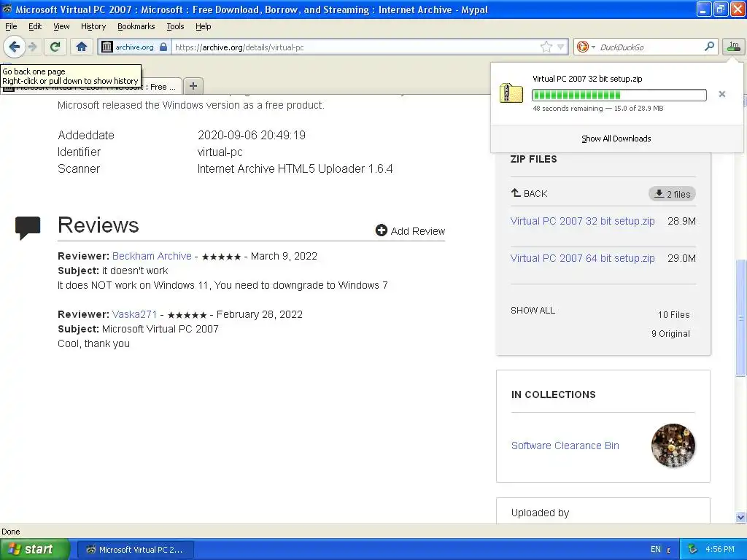Click the ZIP FILES heading
The width and height of the screenshot is (747, 560).
point(533,159)
